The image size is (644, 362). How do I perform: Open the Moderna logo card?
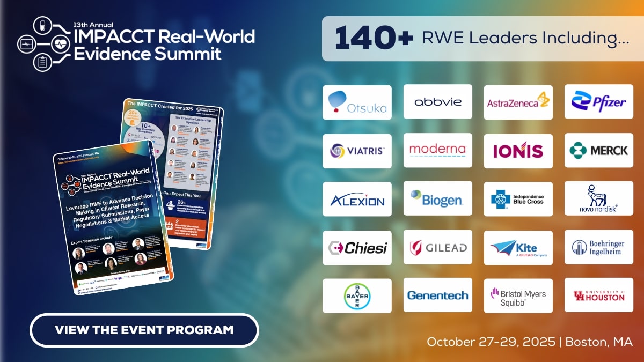[437, 150]
